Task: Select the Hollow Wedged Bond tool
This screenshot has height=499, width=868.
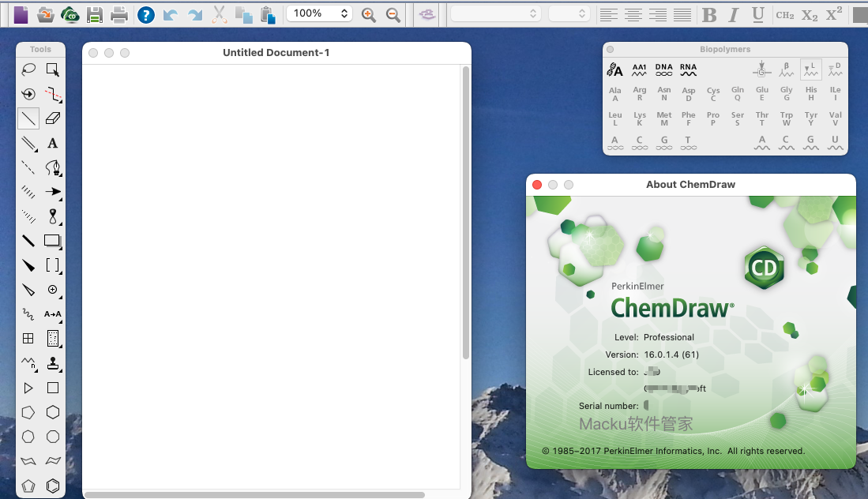Action: point(28,290)
